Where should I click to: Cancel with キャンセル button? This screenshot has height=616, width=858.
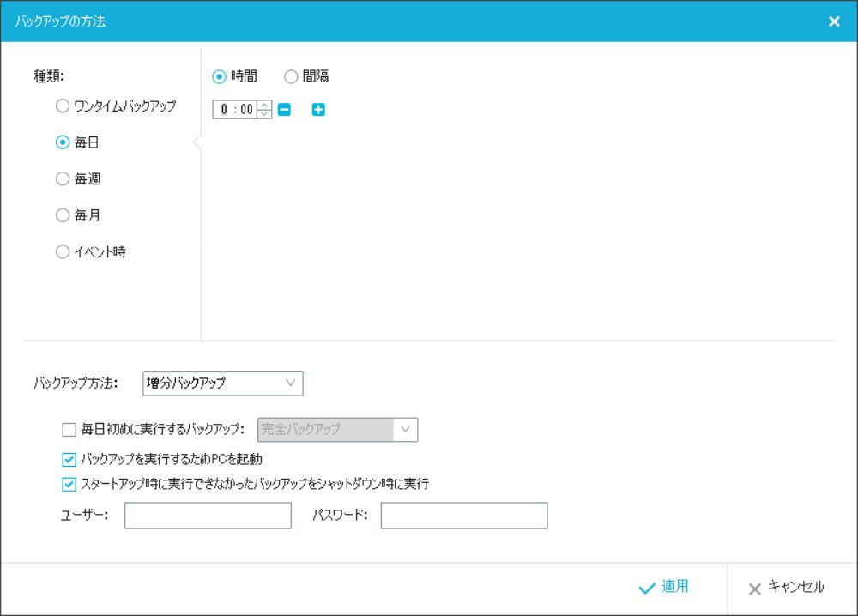pyautogui.click(x=786, y=588)
